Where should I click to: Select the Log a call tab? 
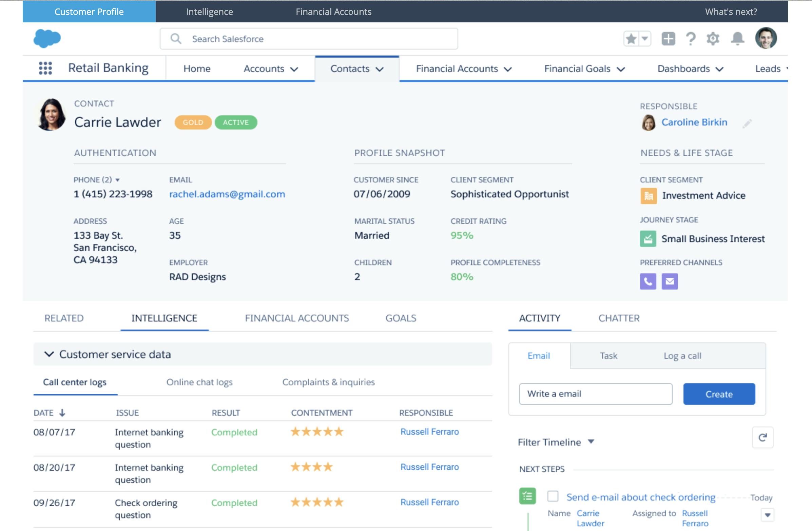tap(682, 356)
